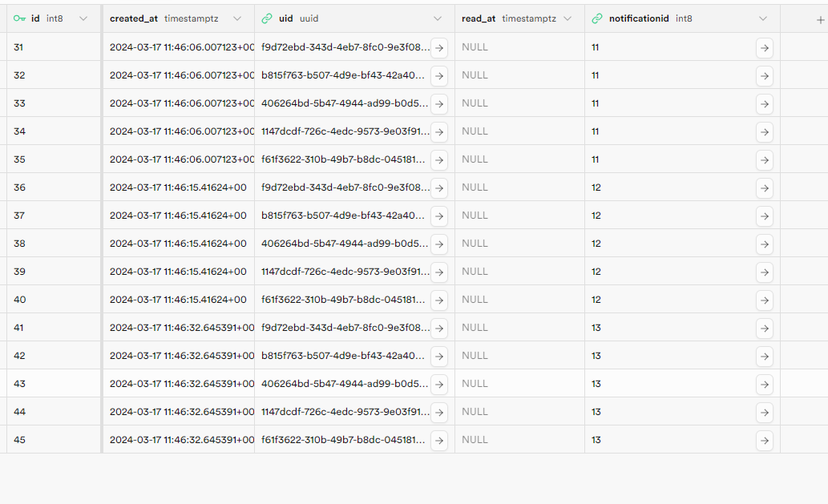This screenshot has width=828, height=504.
Task: Open uid arrow icon in row 42
Action: pyautogui.click(x=439, y=357)
